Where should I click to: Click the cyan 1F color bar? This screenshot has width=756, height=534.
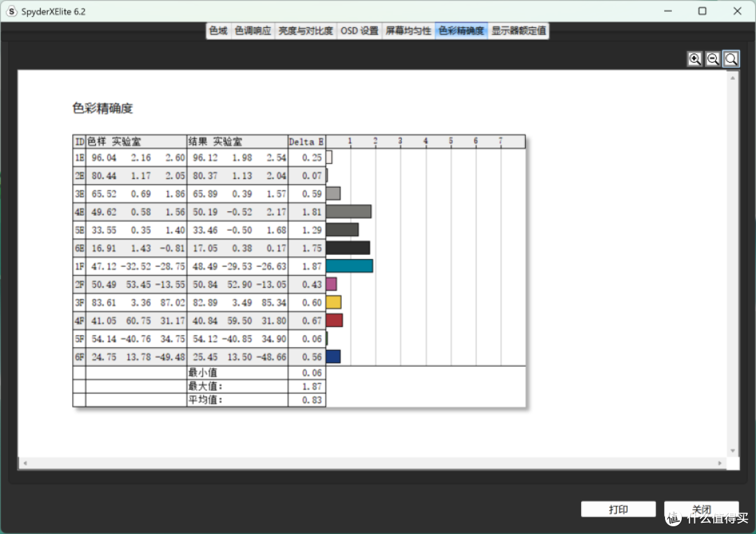[349, 266]
